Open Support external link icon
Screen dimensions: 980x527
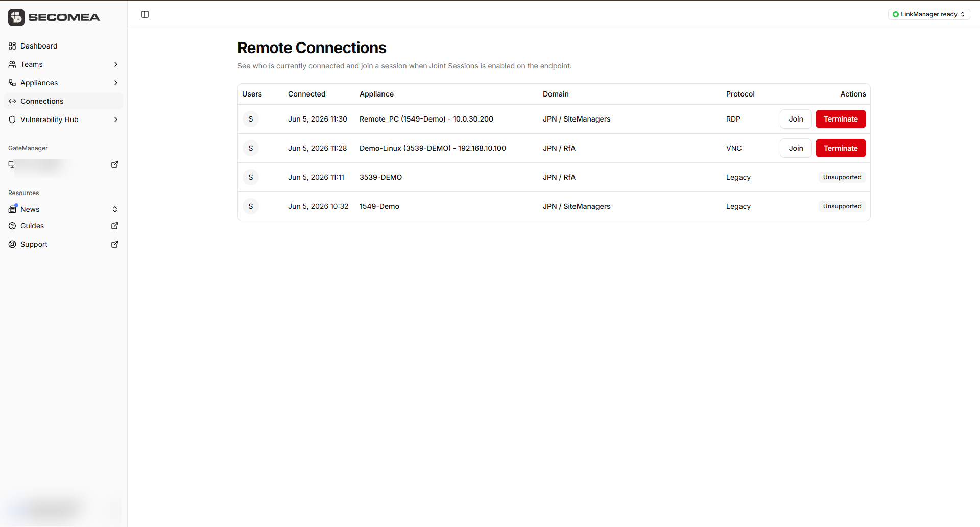115,244
